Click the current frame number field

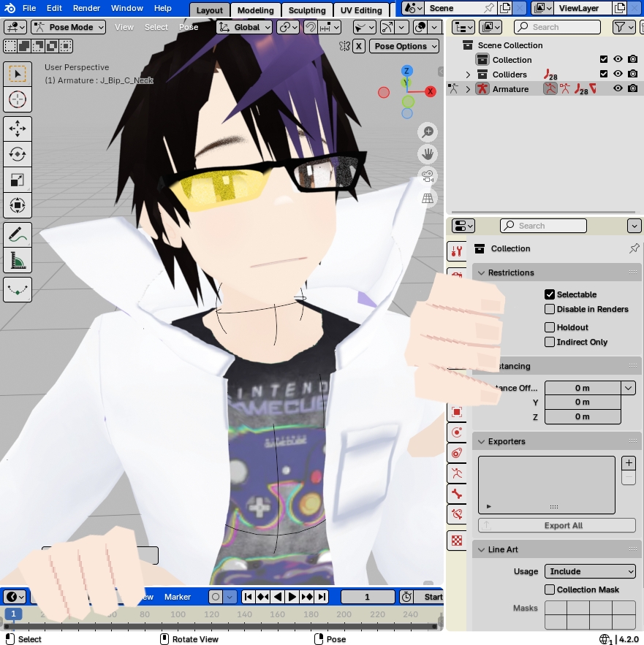point(368,597)
